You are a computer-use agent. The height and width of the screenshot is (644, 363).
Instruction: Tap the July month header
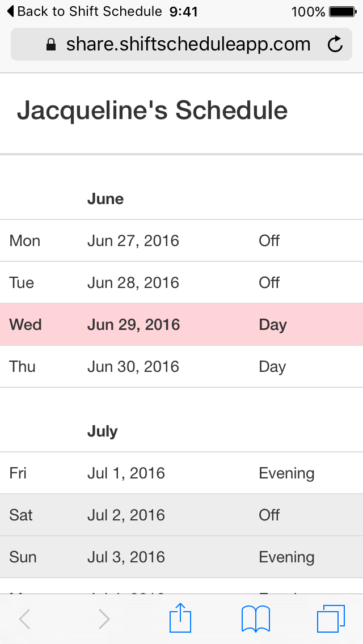pos(102,431)
